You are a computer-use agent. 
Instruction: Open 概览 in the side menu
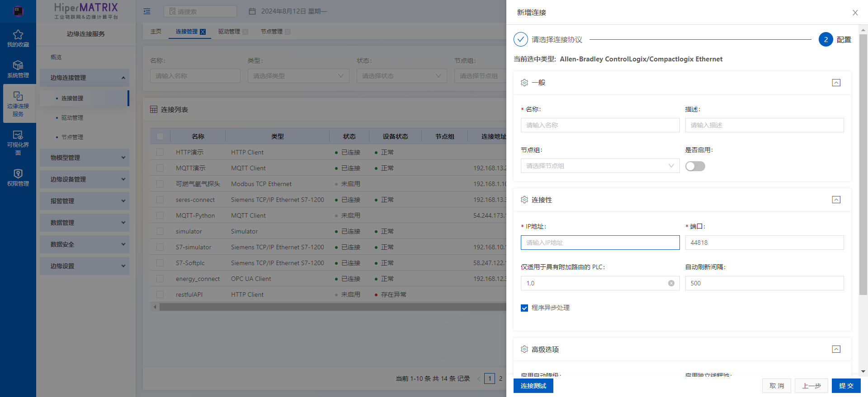(56, 57)
